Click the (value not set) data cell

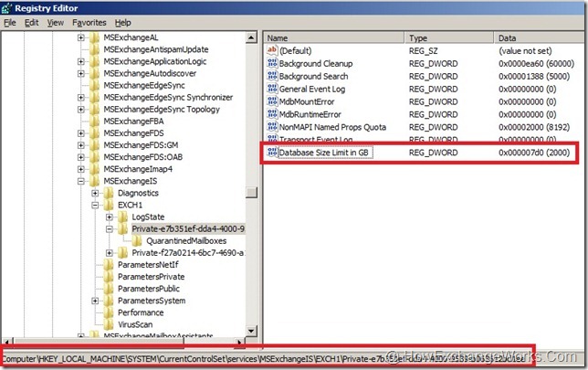pos(525,50)
